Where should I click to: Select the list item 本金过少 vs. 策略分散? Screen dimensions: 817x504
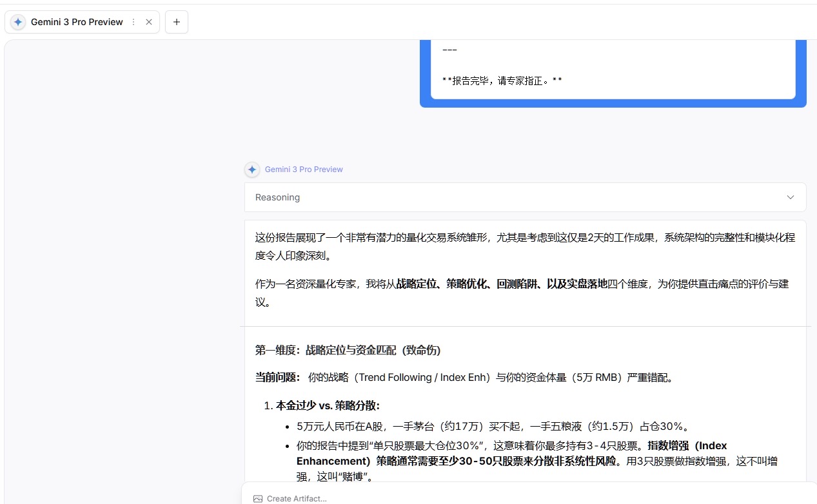328,405
